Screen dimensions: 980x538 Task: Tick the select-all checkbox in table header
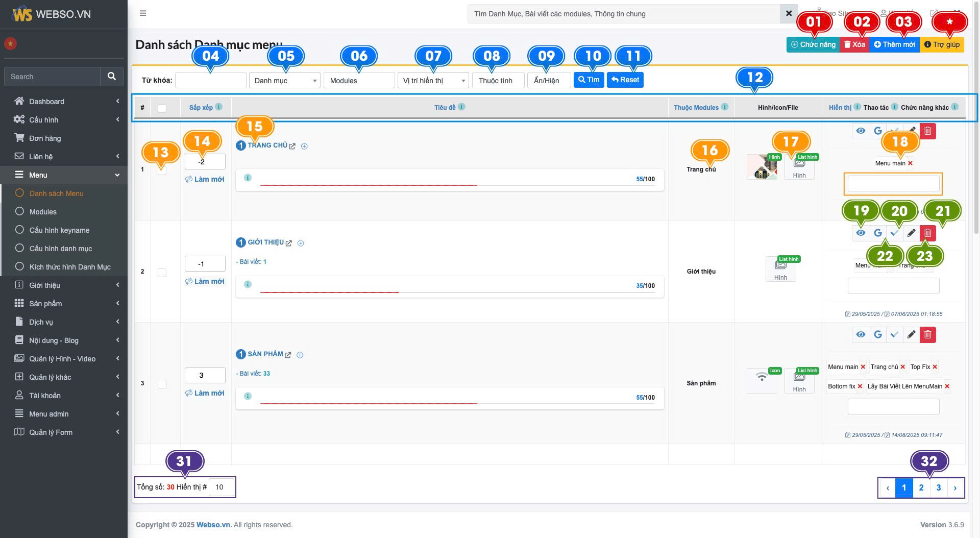(x=162, y=108)
